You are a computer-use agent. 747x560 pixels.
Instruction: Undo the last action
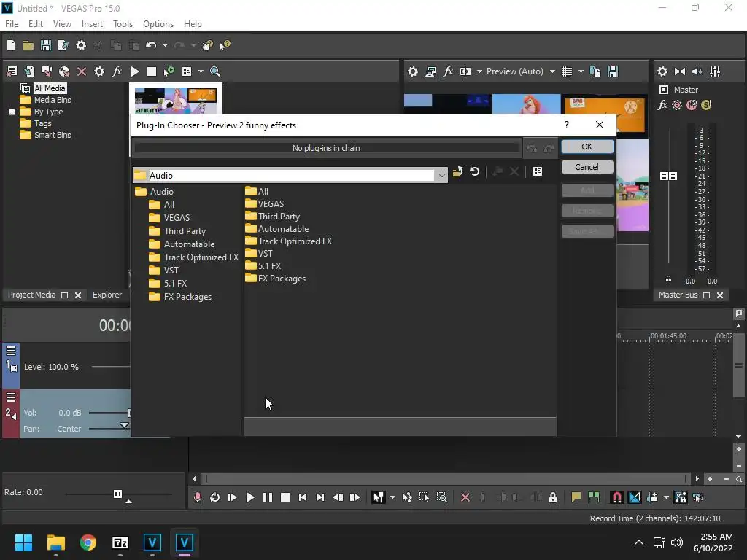click(151, 45)
